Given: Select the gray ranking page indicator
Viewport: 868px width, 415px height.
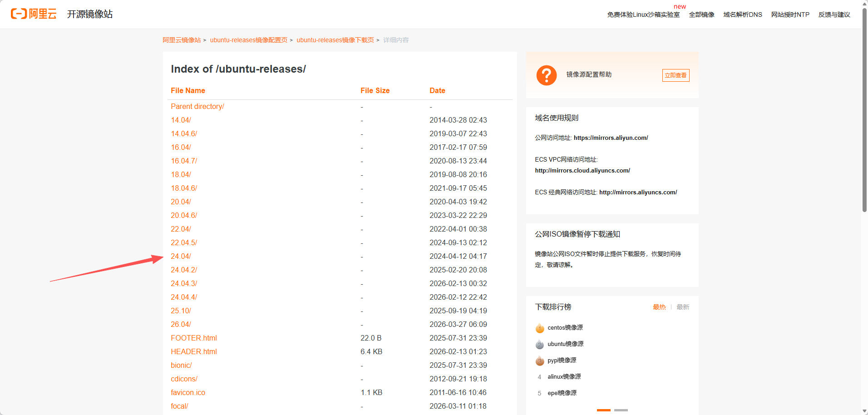Looking at the screenshot, I should coord(621,410).
